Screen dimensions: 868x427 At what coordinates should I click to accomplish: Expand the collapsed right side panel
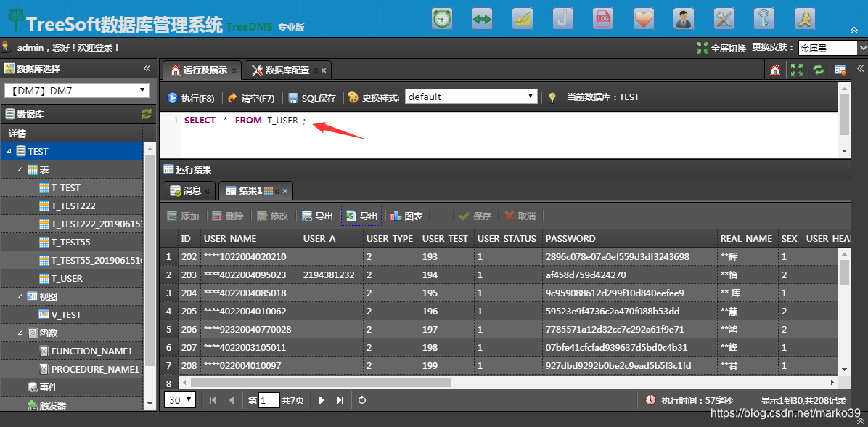click(x=860, y=68)
